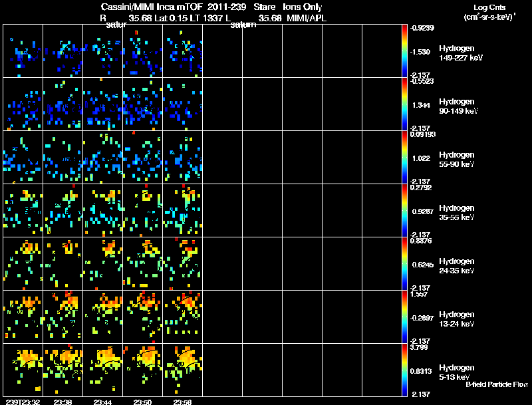This screenshot has height=405, width=532.
Task: Select the 90-149 keV panel at 23:50
Action: click(142, 104)
